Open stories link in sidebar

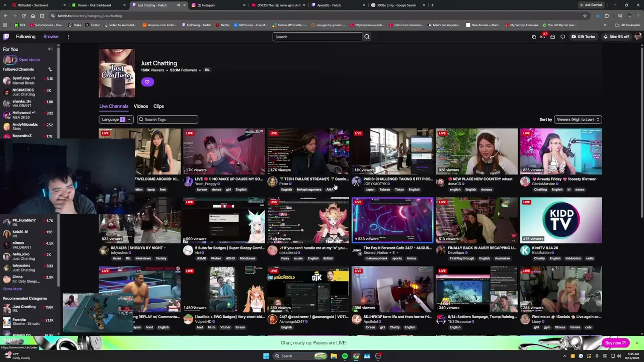[30, 60]
